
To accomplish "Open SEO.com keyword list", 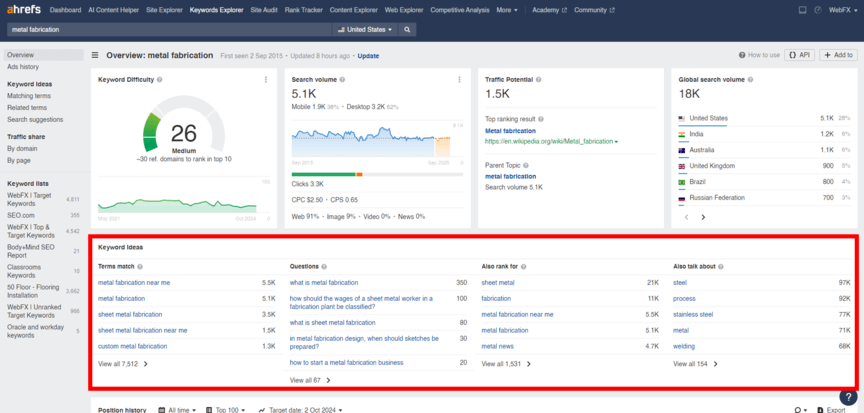I will point(21,215).
